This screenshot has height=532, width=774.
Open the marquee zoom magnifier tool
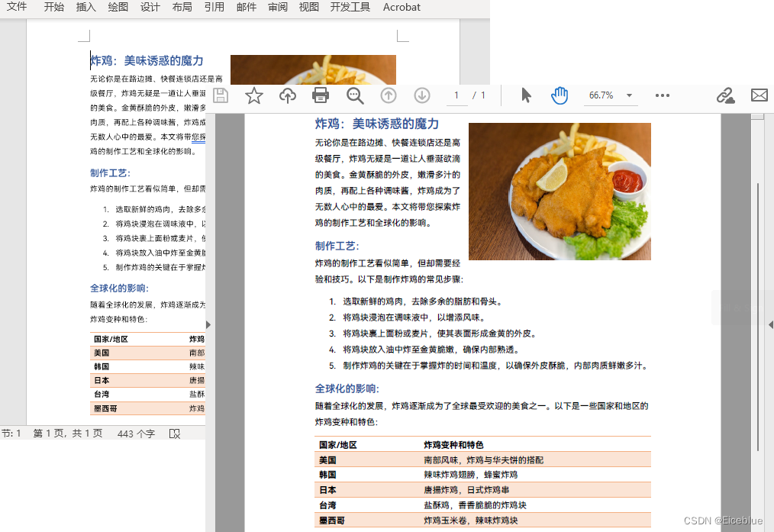354,95
